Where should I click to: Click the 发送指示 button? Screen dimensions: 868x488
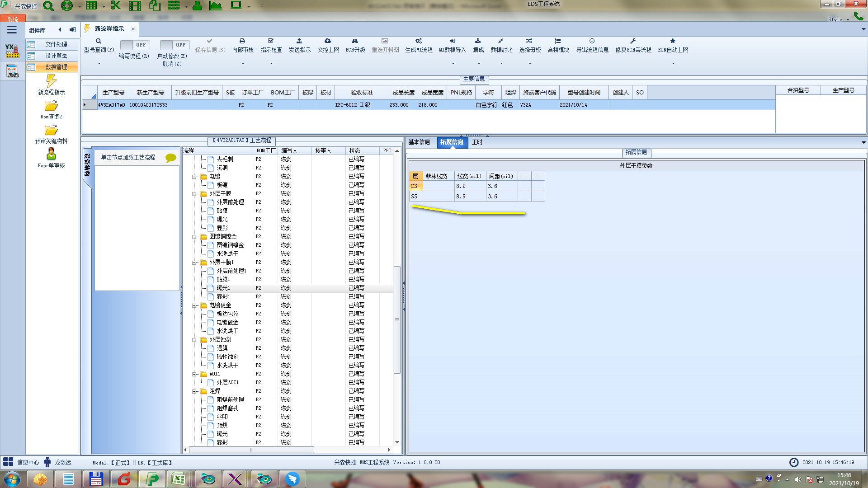pyautogui.click(x=300, y=46)
